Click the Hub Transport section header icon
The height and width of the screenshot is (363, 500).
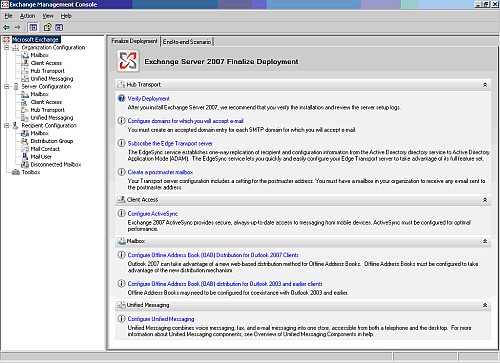tap(121, 85)
